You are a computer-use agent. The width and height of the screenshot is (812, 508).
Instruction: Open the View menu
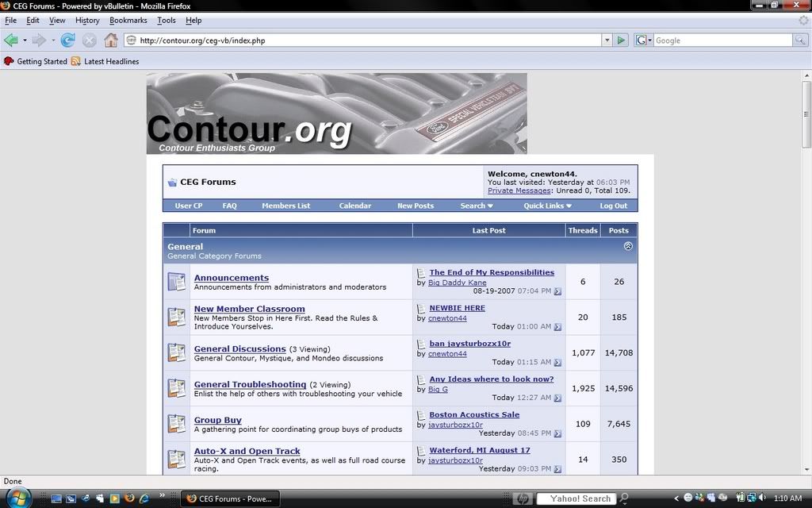click(57, 20)
